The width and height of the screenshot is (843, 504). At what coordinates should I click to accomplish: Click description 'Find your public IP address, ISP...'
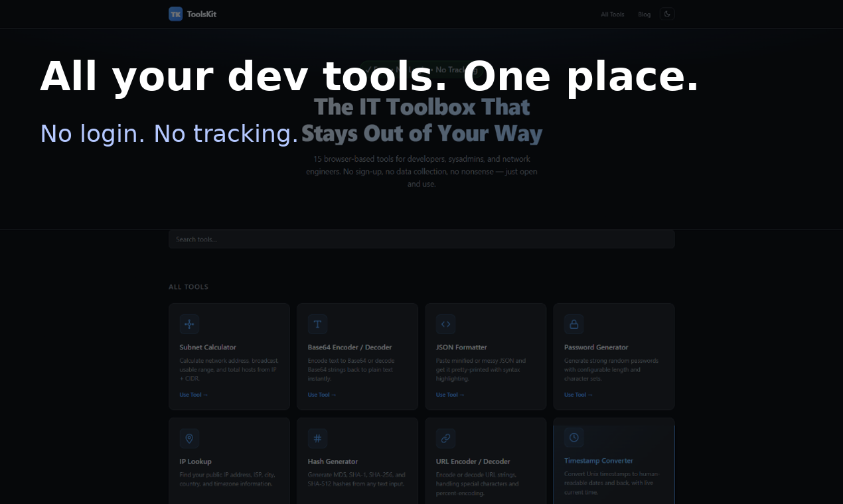tap(227, 479)
